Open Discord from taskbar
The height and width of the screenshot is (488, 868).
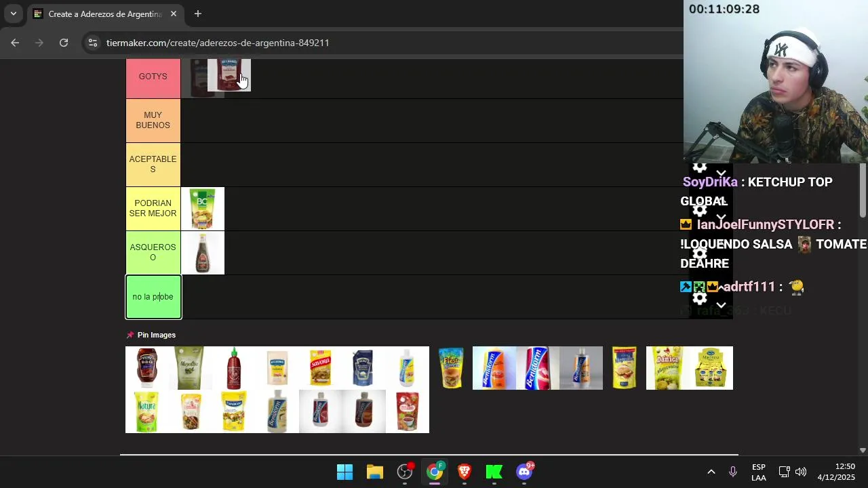click(524, 472)
